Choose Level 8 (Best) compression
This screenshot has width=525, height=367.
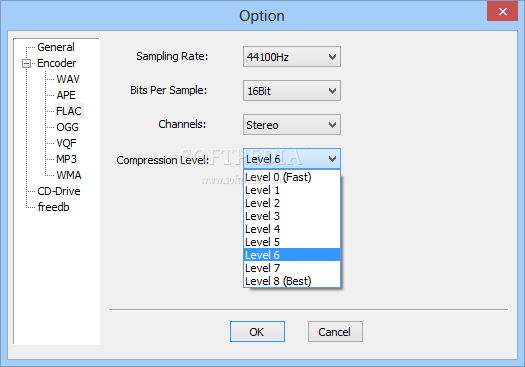pyautogui.click(x=292, y=281)
